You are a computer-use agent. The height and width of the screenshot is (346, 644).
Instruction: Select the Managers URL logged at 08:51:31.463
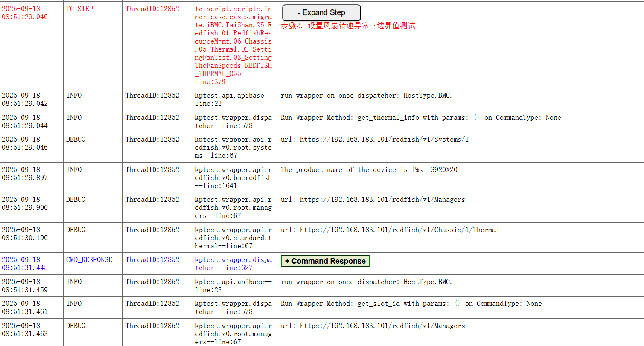click(x=373, y=326)
